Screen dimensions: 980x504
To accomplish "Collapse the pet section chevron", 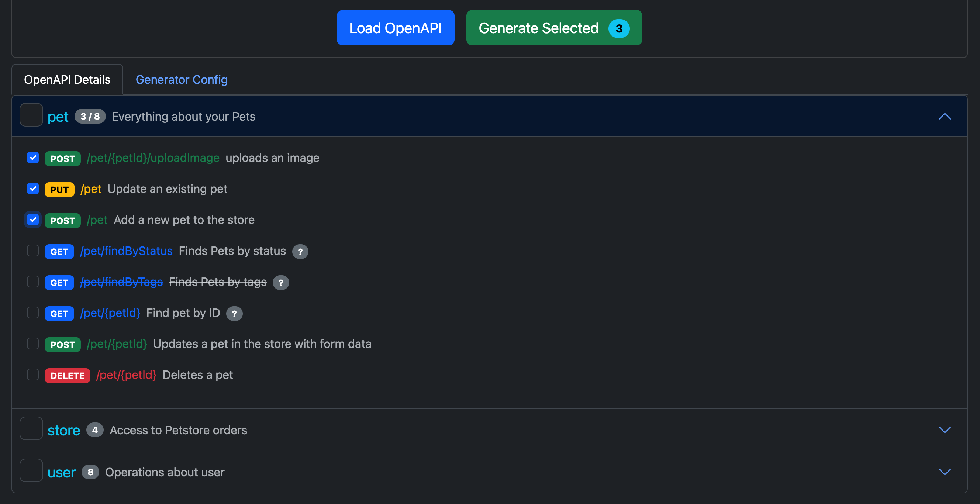I will coord(944,116).
